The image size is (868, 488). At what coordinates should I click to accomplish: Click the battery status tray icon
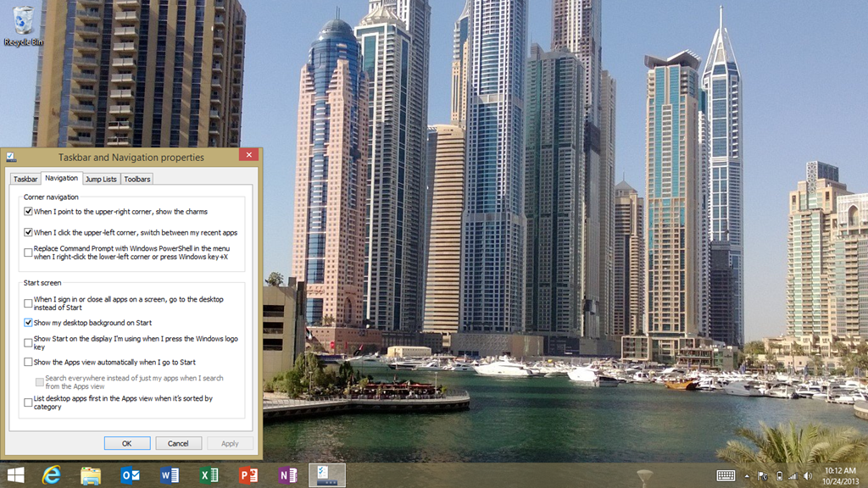click(x=780, y=476)
